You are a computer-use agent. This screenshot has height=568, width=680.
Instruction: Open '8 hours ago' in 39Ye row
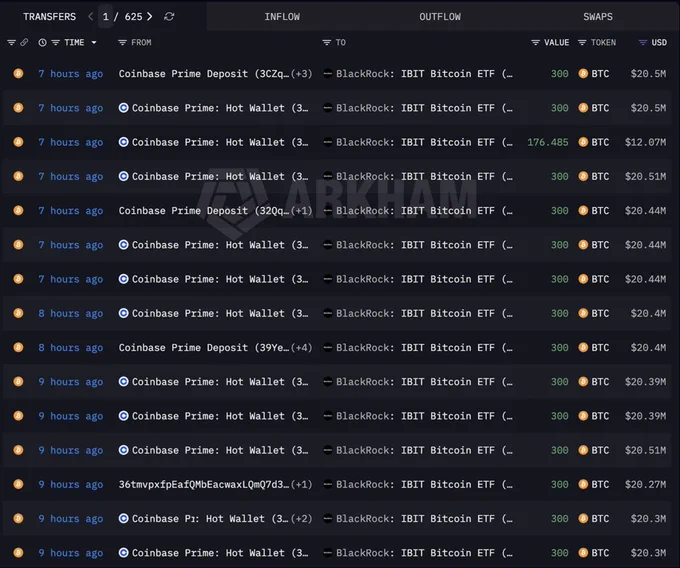click(x=71, y=347)
